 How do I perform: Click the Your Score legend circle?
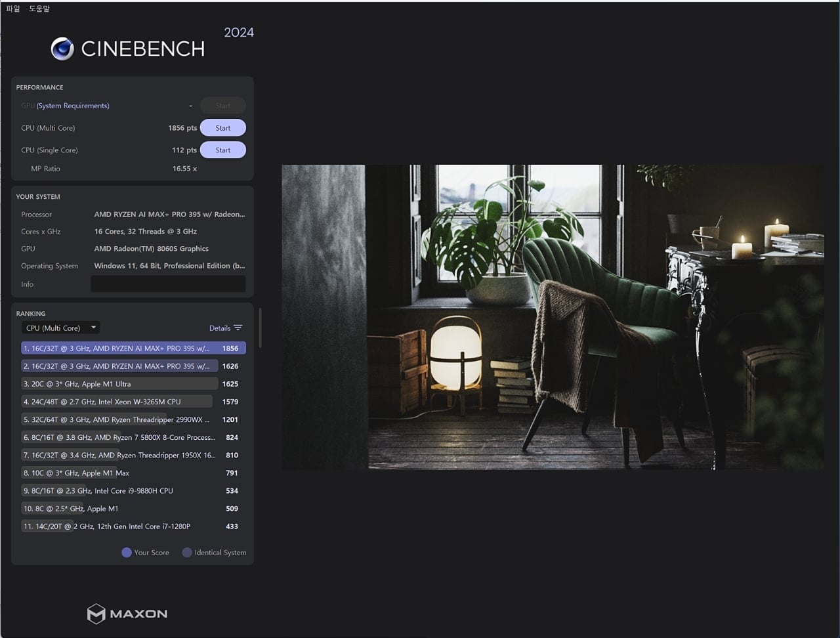127,553
